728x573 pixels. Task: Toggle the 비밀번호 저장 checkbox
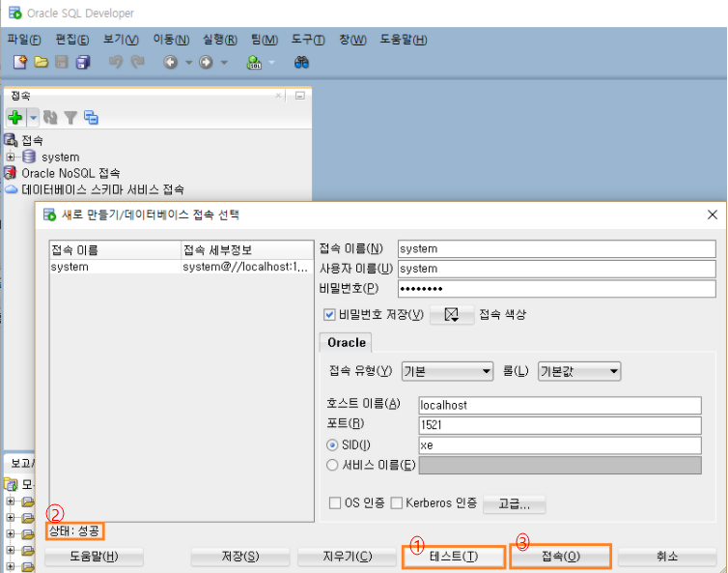click(329, 315)
